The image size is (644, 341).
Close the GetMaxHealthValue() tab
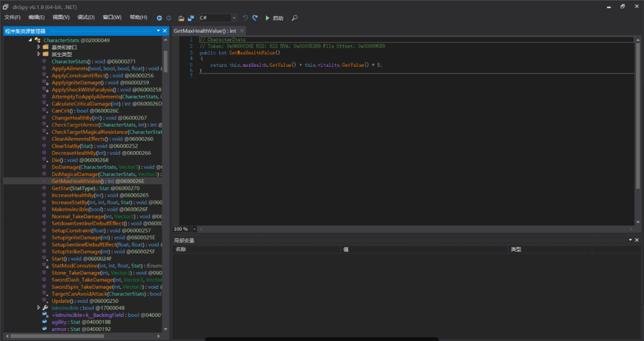[x=242, y=31]
